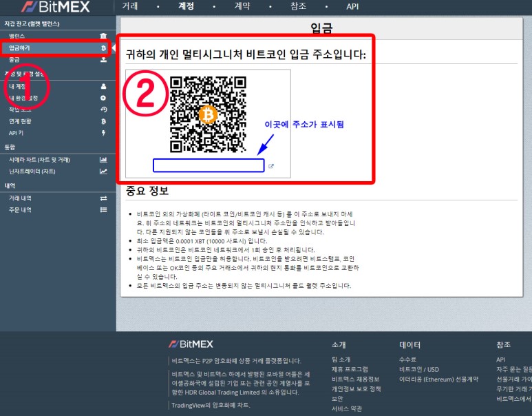
Task: Click the 소개 footer column heading
Action: point(339,344)
